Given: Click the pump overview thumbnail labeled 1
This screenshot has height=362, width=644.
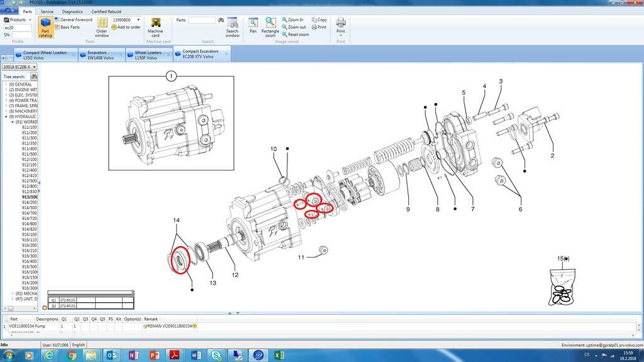Looking at the screenshot, I should point(171,123).
